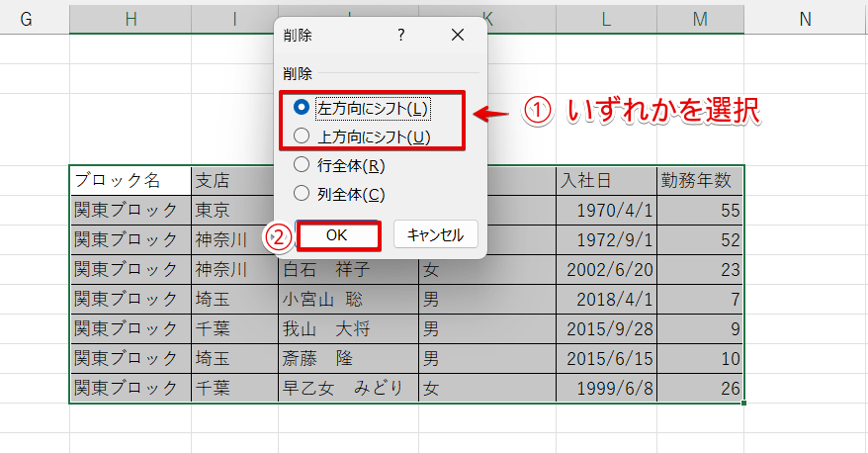Click the 入社日 header cell
Screen dimensions: 868x453
click(x=606, y=181)
